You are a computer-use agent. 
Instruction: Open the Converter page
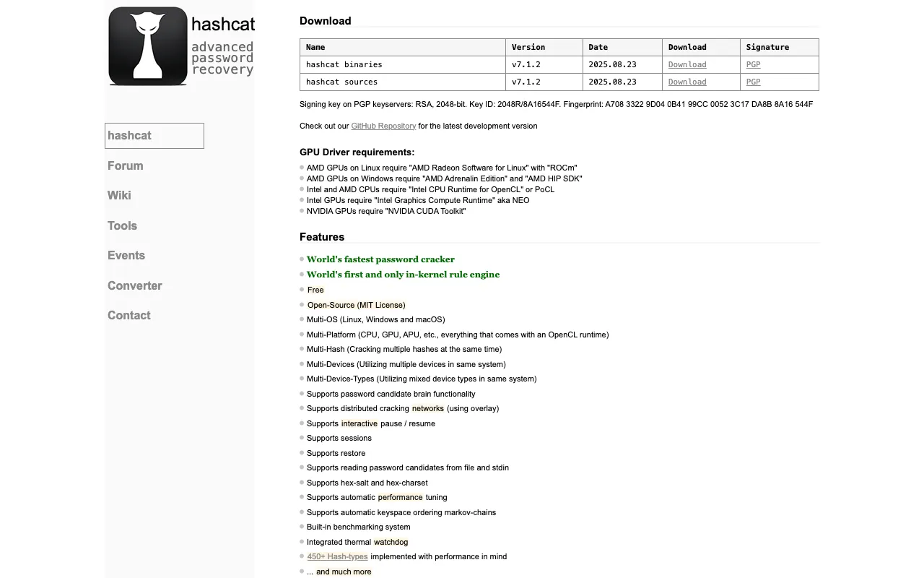(134, 285)
